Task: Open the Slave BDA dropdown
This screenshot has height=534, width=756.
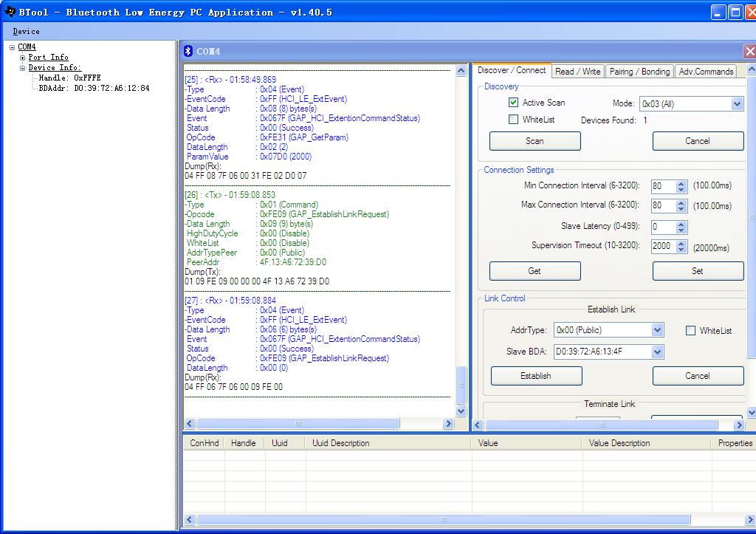Action: pyautogui.click(x=657, y=352)
